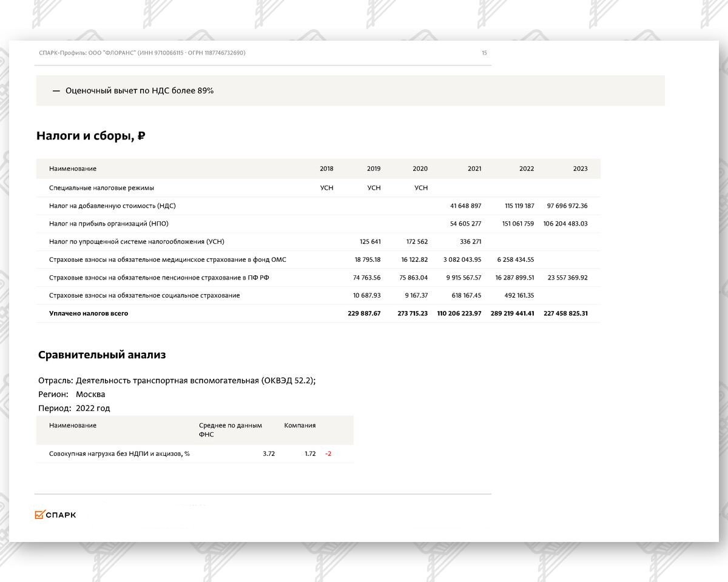Select the Компания column label

point(299,425)
